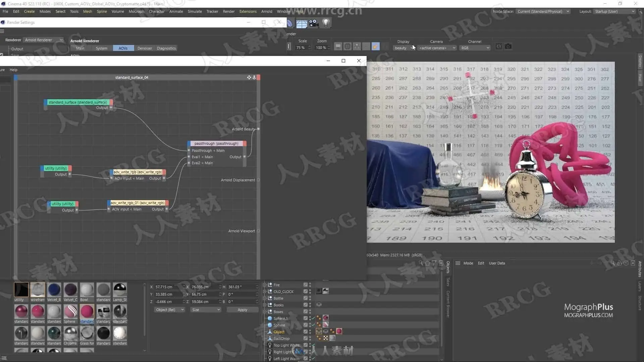
Task: Click the Diagnostics tab in Arnold Renderer
Action: coord(166,48)
